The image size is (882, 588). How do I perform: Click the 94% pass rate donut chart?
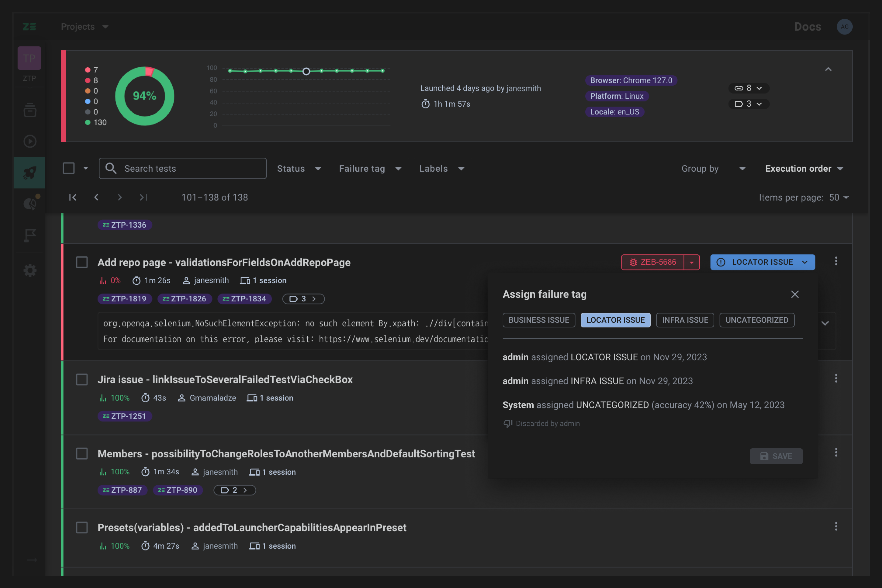pos(144,96)
